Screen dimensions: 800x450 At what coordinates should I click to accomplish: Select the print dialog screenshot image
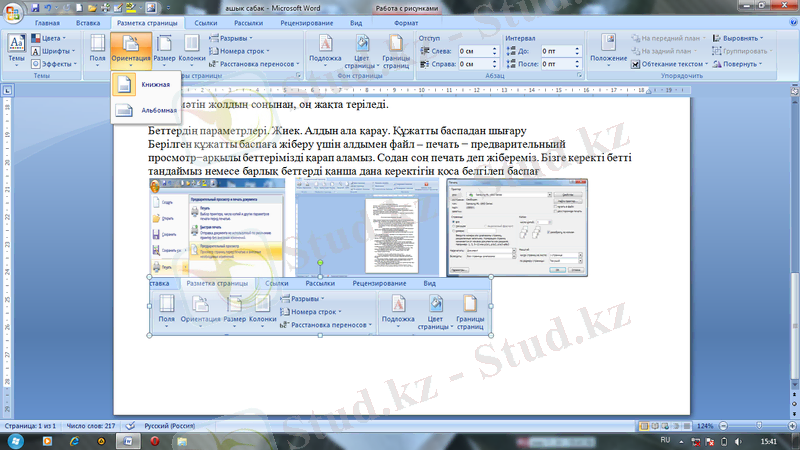coord(516,227)
